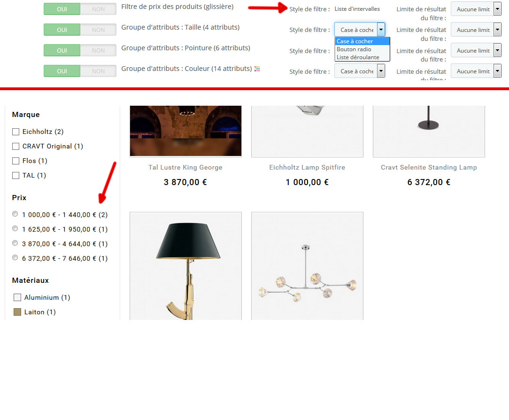Image resolution: width=509 pixels, height=420 pixels.
Task: Click the branching chandelier product image
Action: pos(307,266)
